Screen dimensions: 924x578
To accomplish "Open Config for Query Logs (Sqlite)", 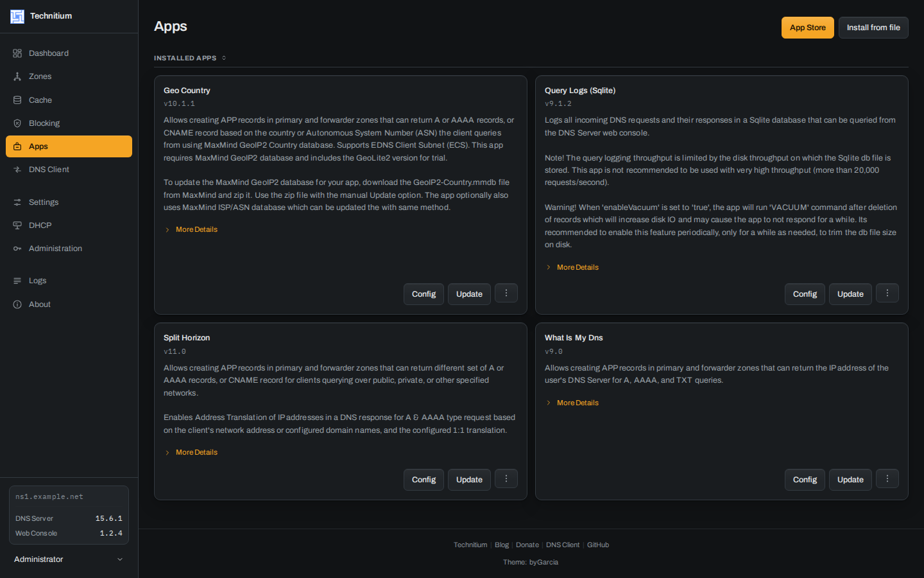I will tap(805, 294).
